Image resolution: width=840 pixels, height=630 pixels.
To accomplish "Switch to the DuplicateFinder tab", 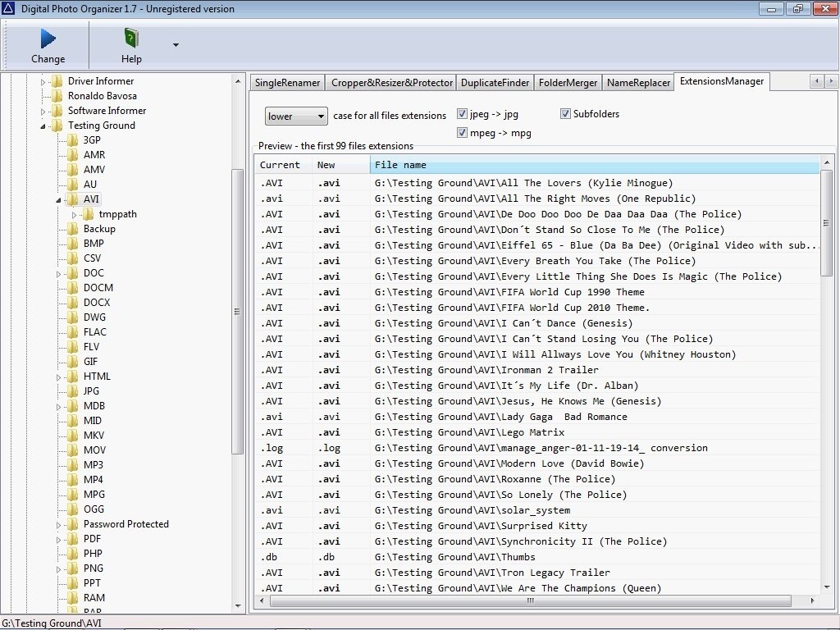I will (x=495, y=83).
